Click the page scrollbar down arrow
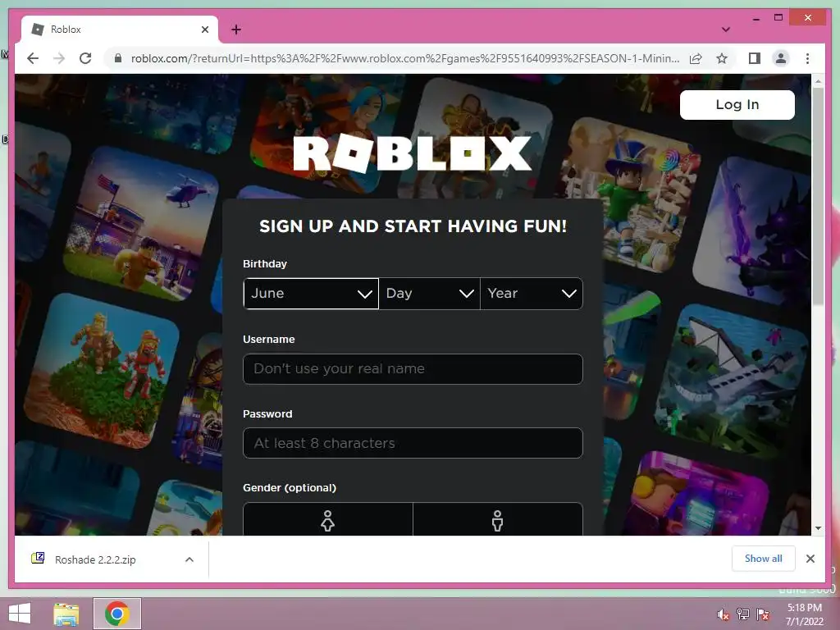840x630 pixels. 818,528
